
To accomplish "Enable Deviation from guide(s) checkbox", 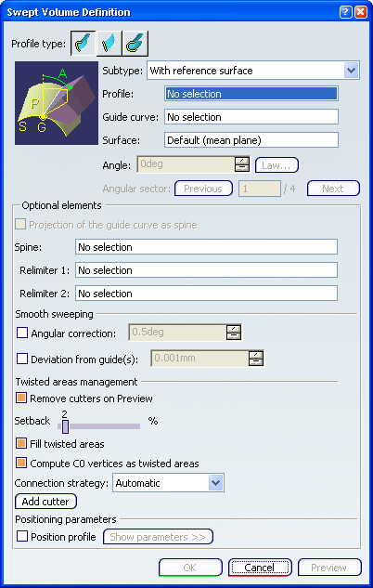I will click(22, 359).
